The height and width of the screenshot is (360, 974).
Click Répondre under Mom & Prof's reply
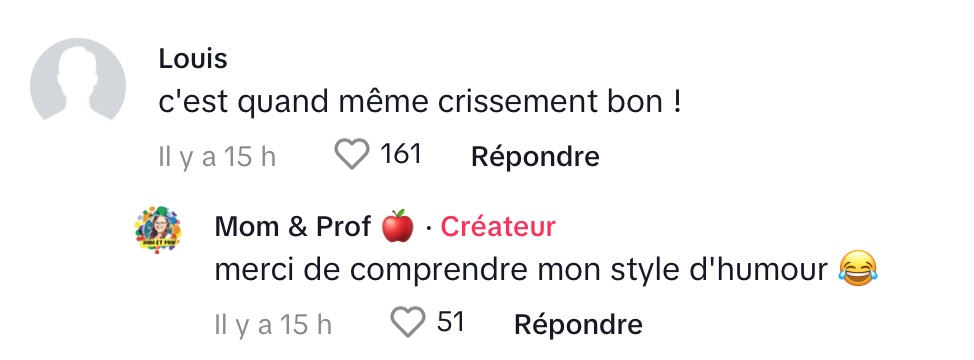(x=578, y=324)
